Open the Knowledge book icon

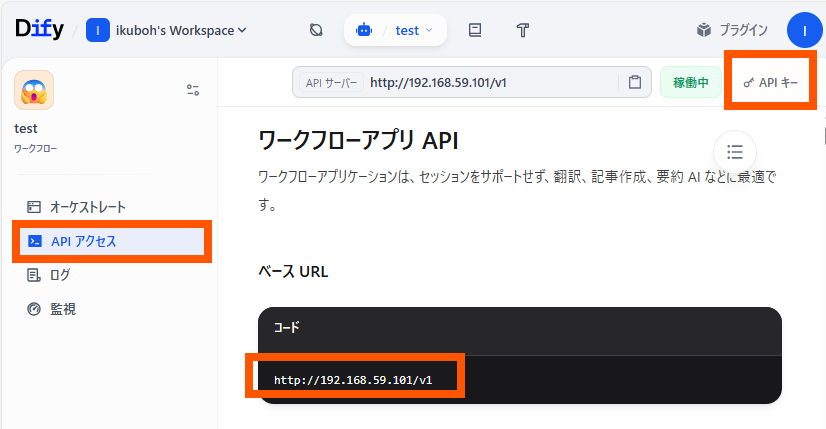(x=475, y=30)
